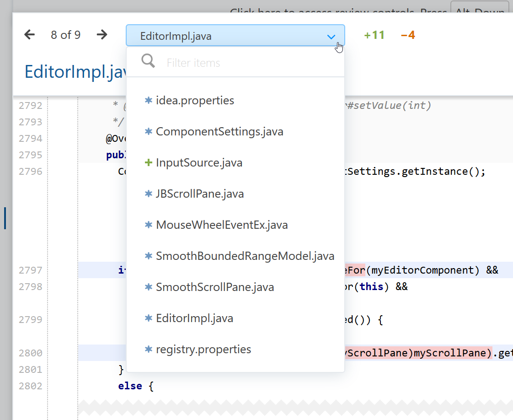Click the -4 removed lines indicator
513x420 pixels.
tap(408, 35)
